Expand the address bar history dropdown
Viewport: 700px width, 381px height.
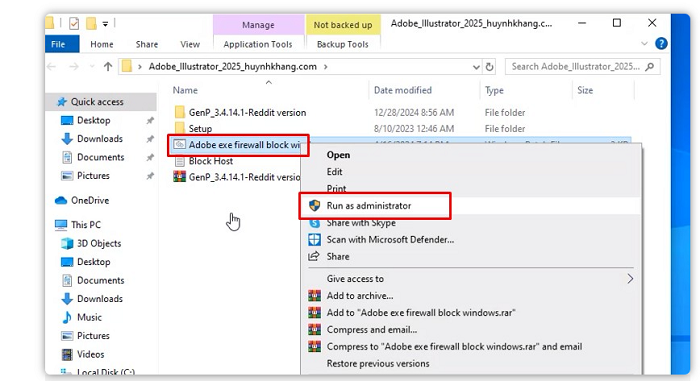point(476,67)
